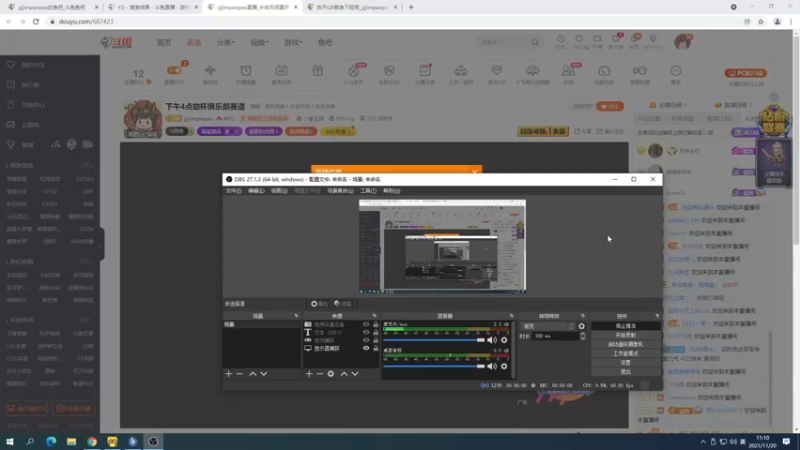Remove the selected scene with minus icon
Viewport: 800px width, 450px height.
(x=240, y=374)
